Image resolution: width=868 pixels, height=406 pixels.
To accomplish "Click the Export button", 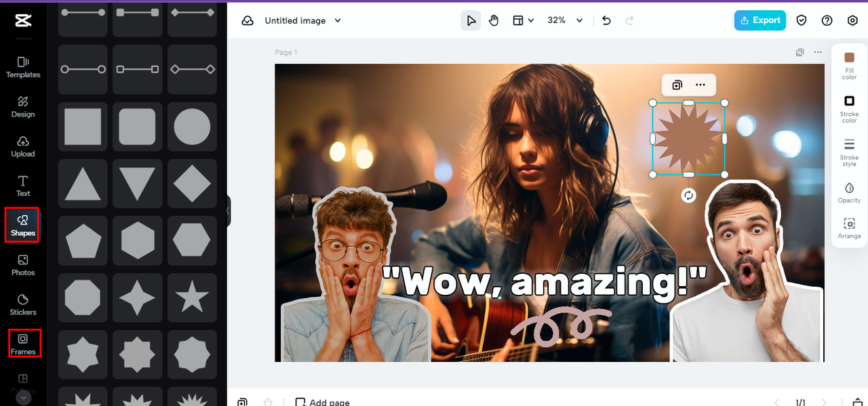I will click(x=760, y=20).
